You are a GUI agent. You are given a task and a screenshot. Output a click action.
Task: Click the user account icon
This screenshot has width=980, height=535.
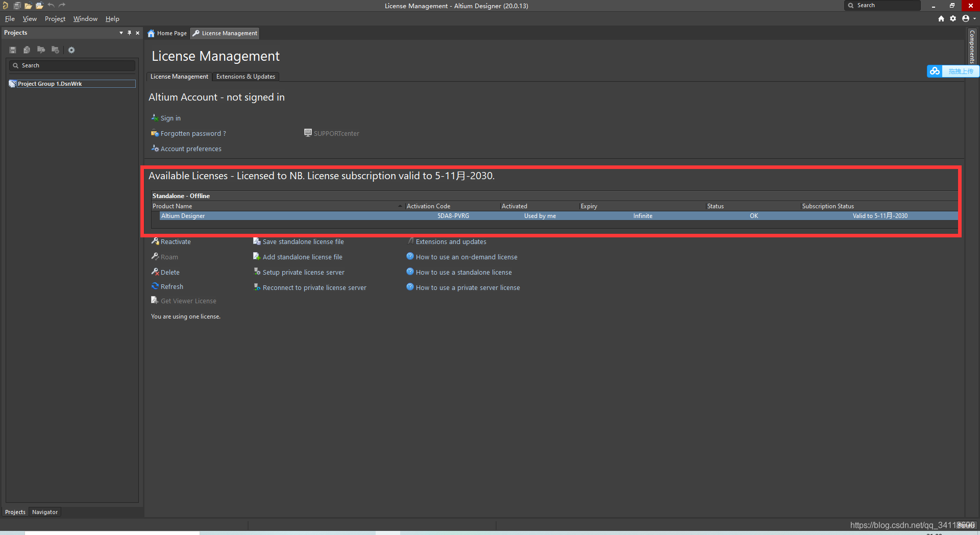[966, 18]
